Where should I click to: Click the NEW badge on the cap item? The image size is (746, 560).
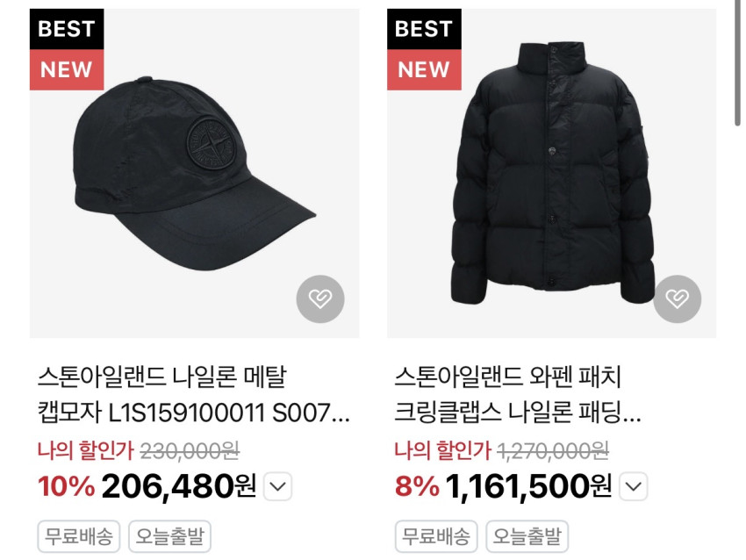(x=67, y=69)
